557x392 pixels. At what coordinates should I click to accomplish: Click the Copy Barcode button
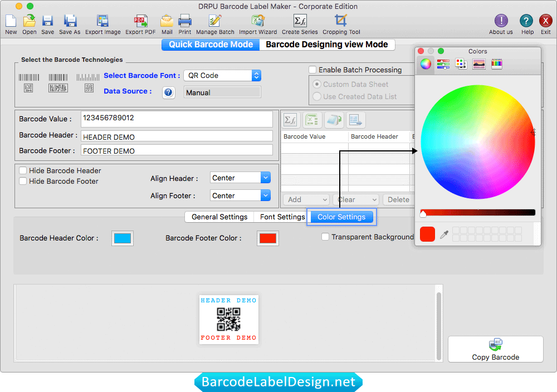click(x=495, y=349)
